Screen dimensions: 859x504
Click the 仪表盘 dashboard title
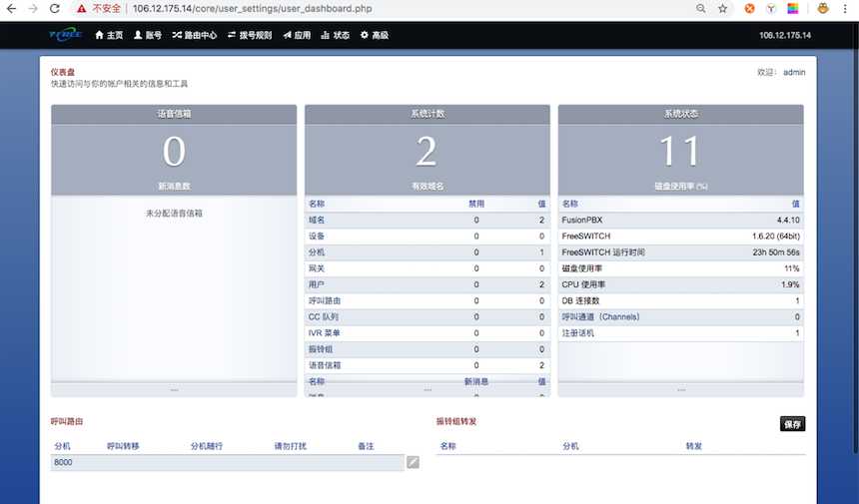point(63,72)
